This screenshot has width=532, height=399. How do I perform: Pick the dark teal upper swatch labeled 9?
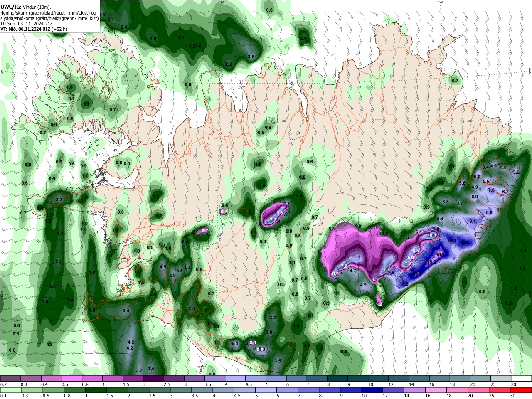(357, 379)
